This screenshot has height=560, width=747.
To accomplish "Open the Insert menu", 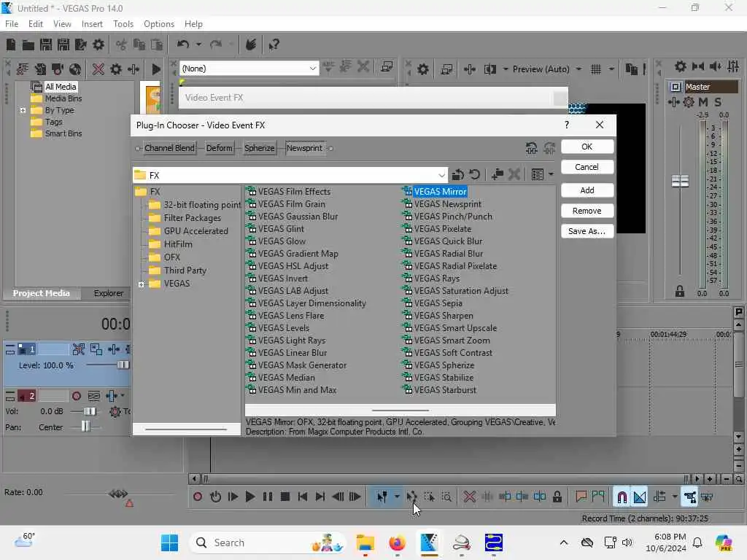I will pyautogui.click(x=92, y=24).
